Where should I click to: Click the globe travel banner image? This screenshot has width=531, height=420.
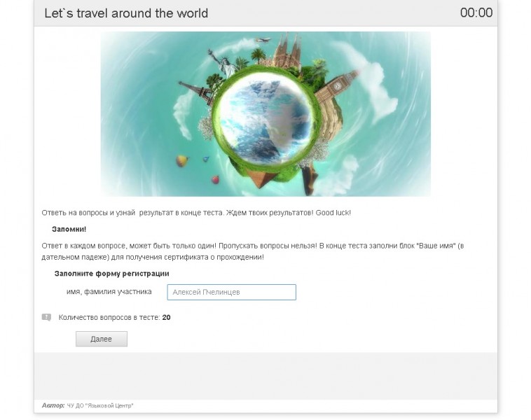[x=265, y=114]
